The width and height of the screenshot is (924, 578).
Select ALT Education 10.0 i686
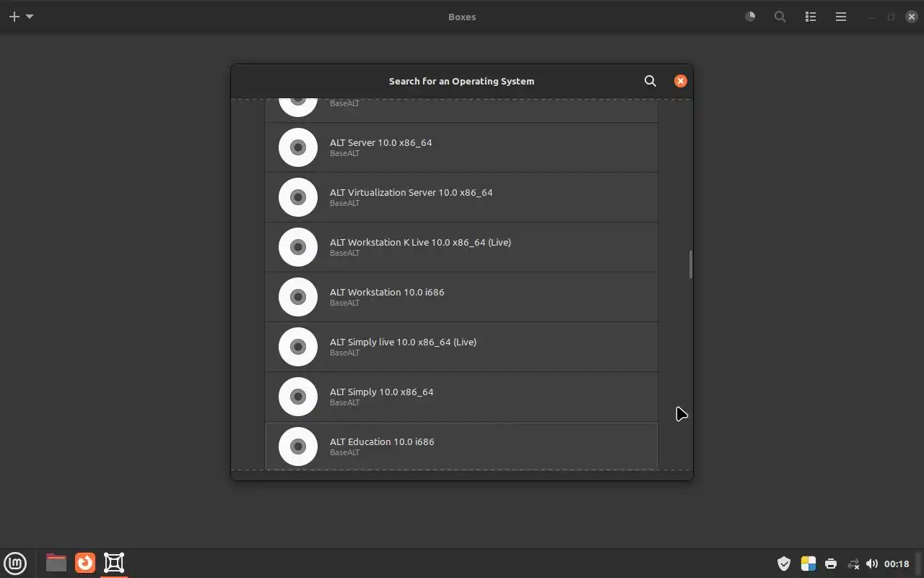click(462, 447)
